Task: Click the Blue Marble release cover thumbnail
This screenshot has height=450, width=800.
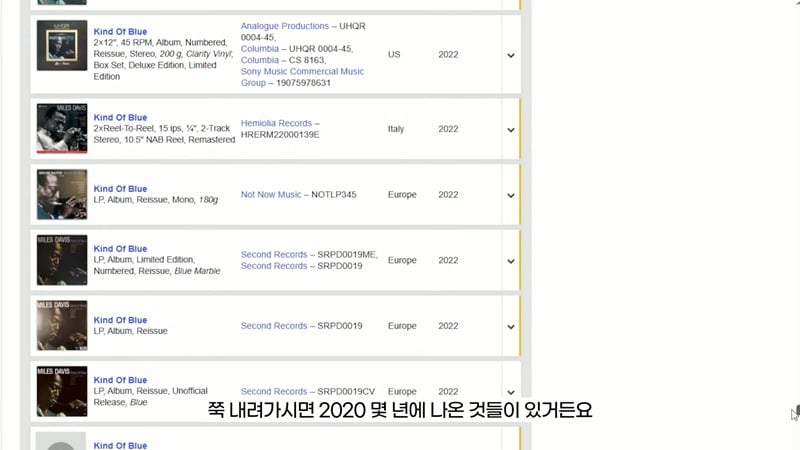Action: pyautogui.click(x=62, y=260)
